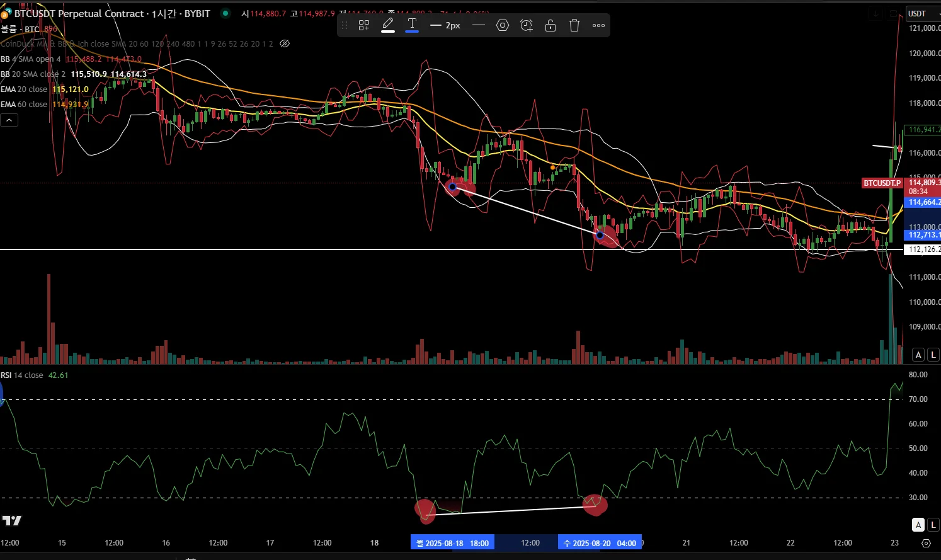Screen dimensions: 941x560
Task: Toggle log scale on the RSI pane
Action: 933,525
